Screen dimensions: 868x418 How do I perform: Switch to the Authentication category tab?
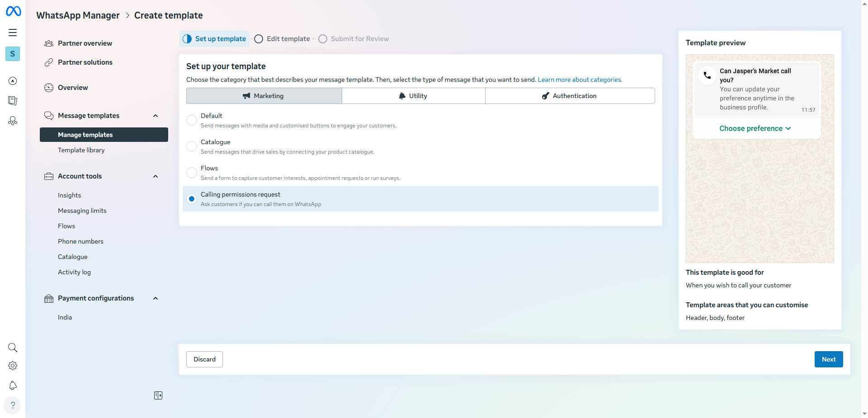(x=570, y=96)
